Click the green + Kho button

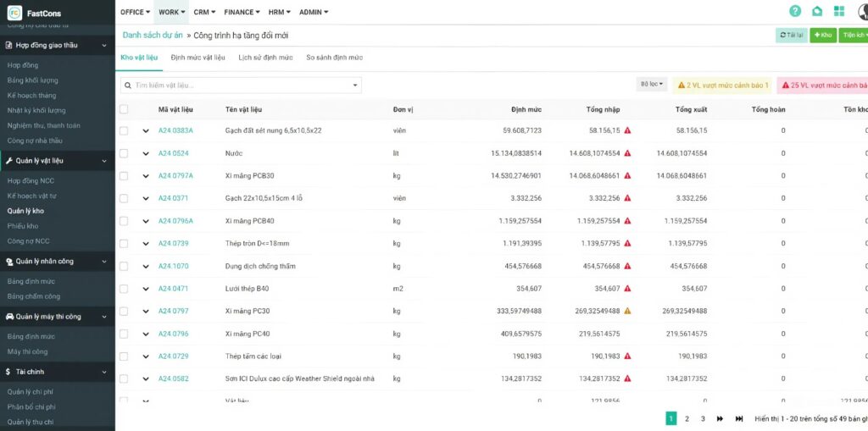823,35
